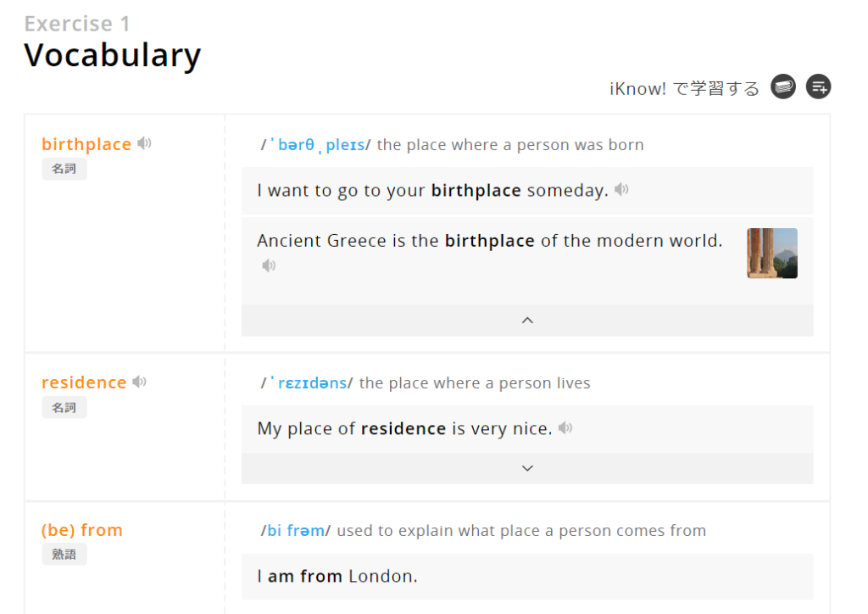Click the 'bi frəm' pronunciation text

tap(296, 530)
